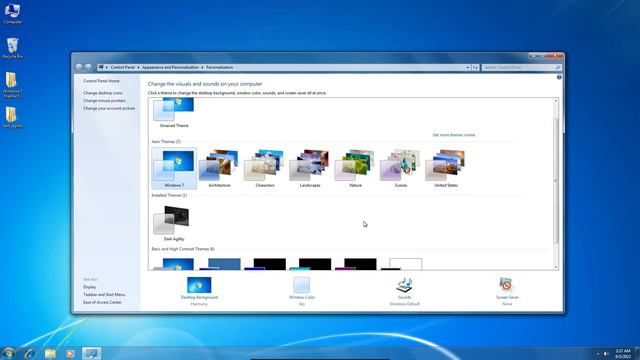Click the Show desktop button at taskbar end

coord(637,353)
